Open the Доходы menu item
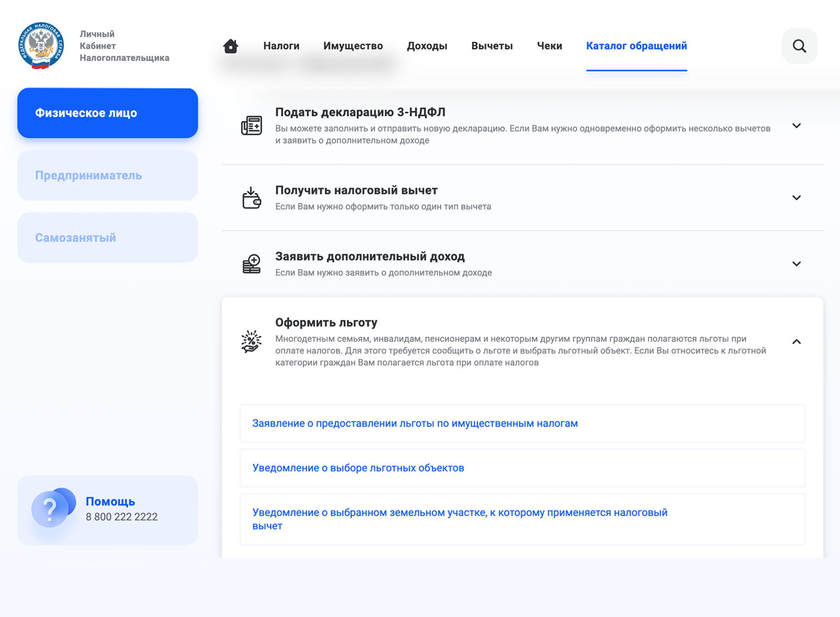This screenshot has height=617, width=840. [427, 46]
